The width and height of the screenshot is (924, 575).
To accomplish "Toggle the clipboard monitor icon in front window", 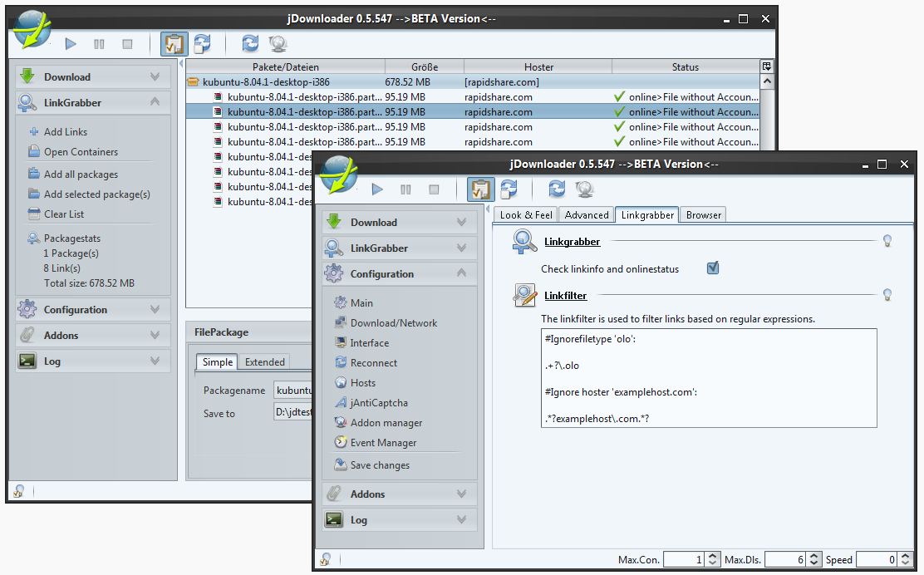I will coord(481,189).
